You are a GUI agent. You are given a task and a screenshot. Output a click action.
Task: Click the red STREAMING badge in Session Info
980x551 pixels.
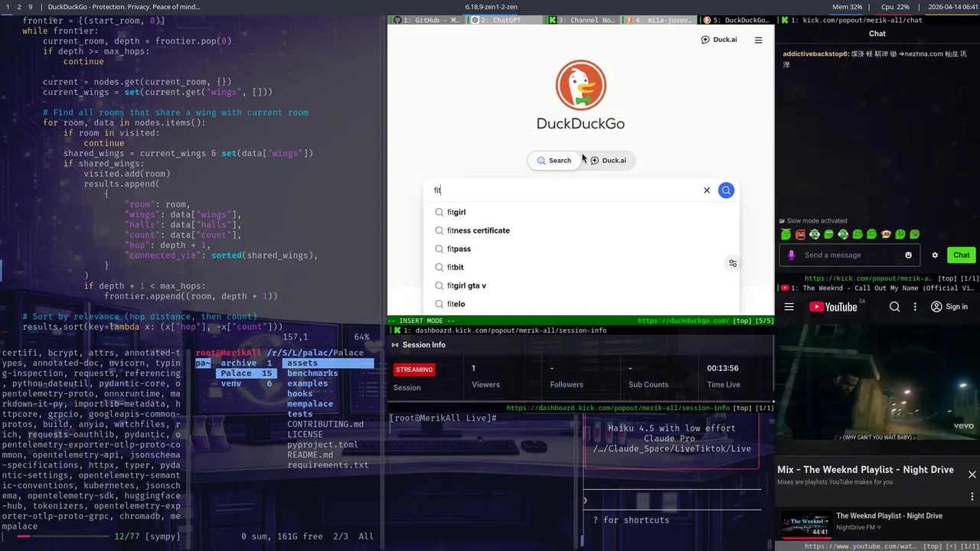click(x=414, y=370)
